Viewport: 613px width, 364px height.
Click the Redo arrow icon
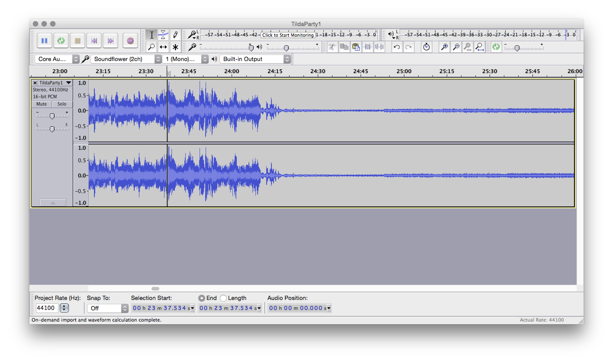tap(408, 47)
